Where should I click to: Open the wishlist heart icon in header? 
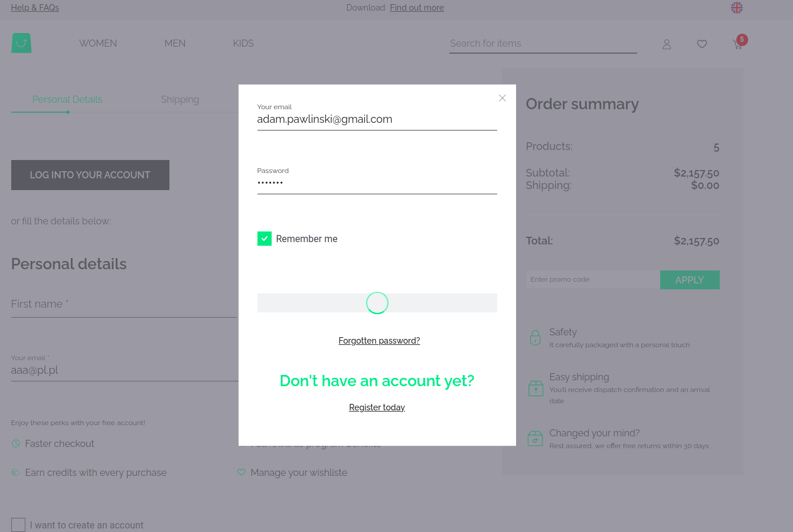(x=701, y=44)
